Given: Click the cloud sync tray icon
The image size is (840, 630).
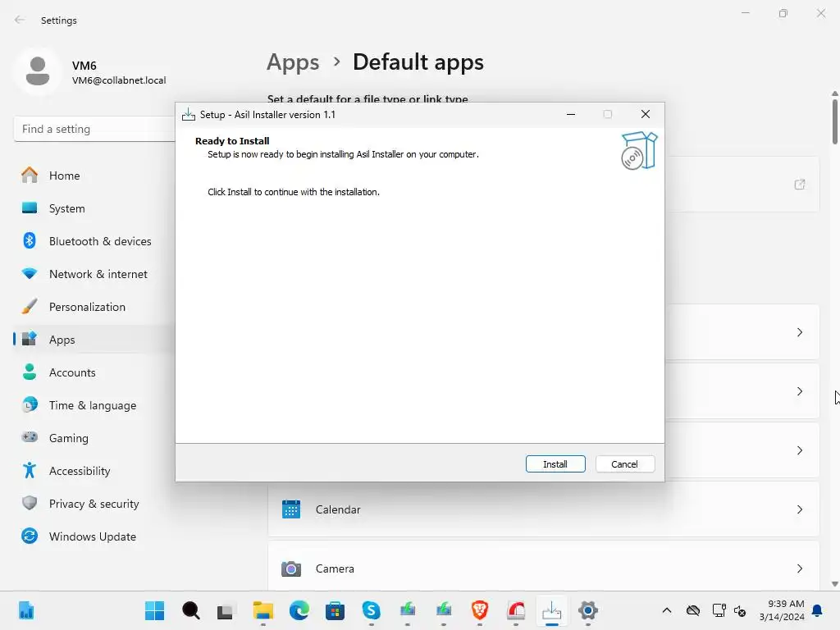Looking at the screenshot, I should tap(693, 610).
